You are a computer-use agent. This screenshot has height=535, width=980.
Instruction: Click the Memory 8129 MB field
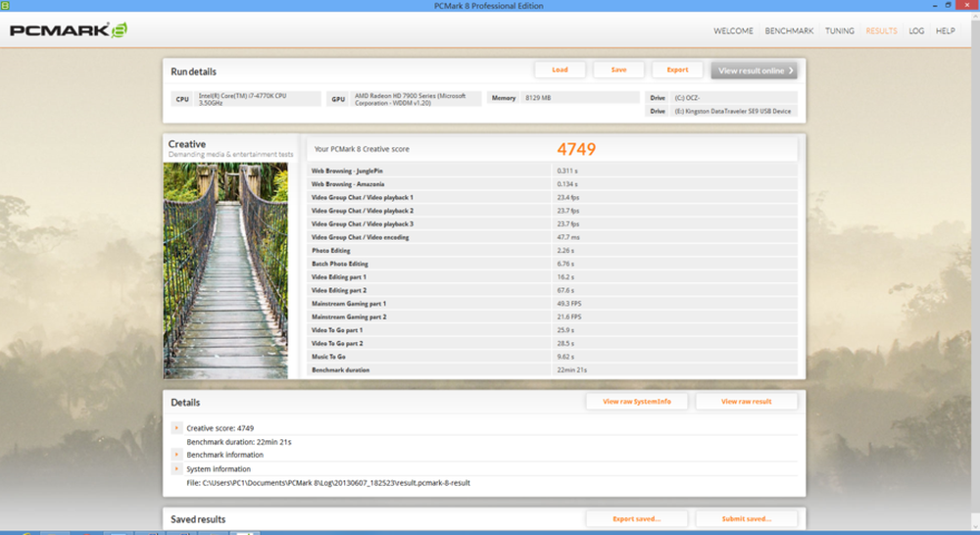[563, 98]
